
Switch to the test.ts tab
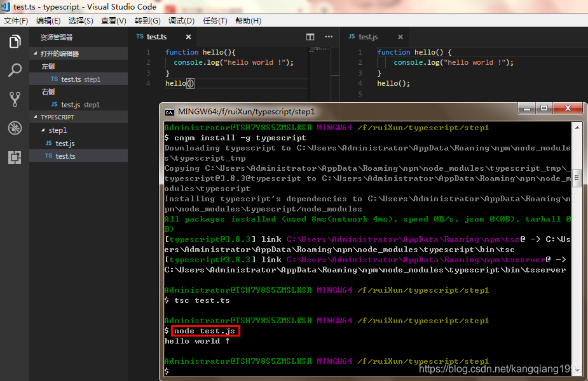click(x=157, y=37)
